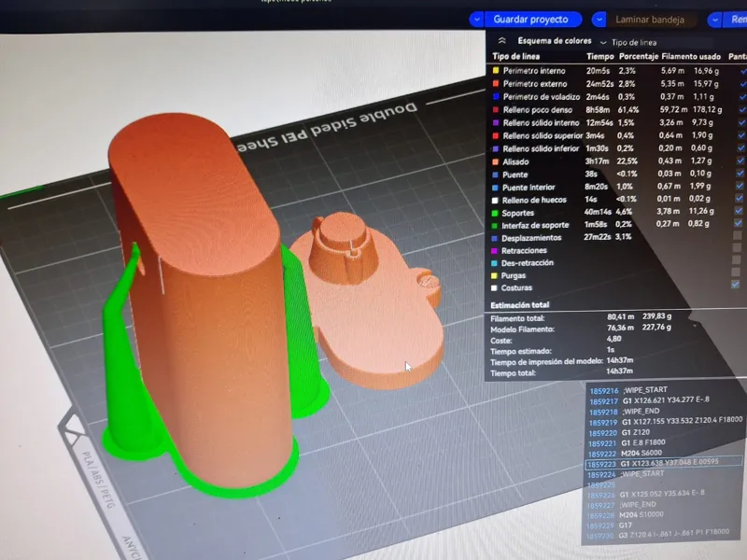The width and height of the screenshot is (747, 560).
Task: Toggle visibility checkbox for Soportes
Action: point(739,211)
